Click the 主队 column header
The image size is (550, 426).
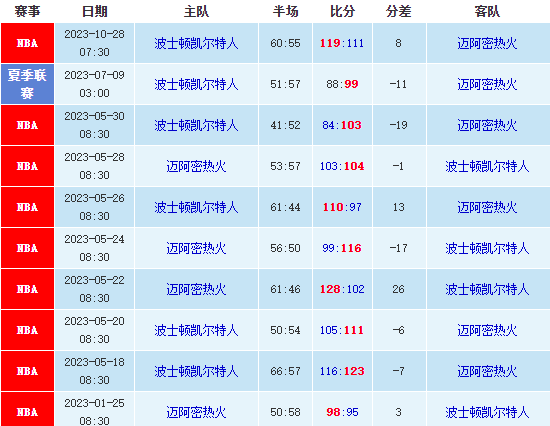pyautogui.click(x=196, y=12)
